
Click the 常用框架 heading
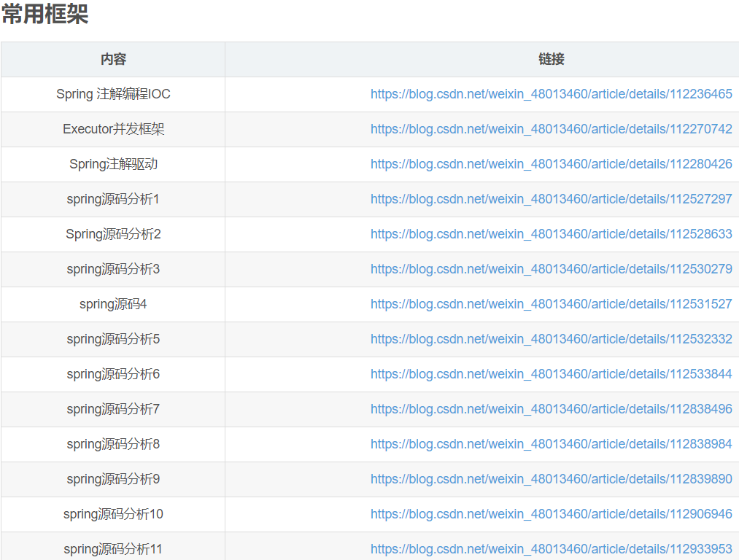point(45,13)
